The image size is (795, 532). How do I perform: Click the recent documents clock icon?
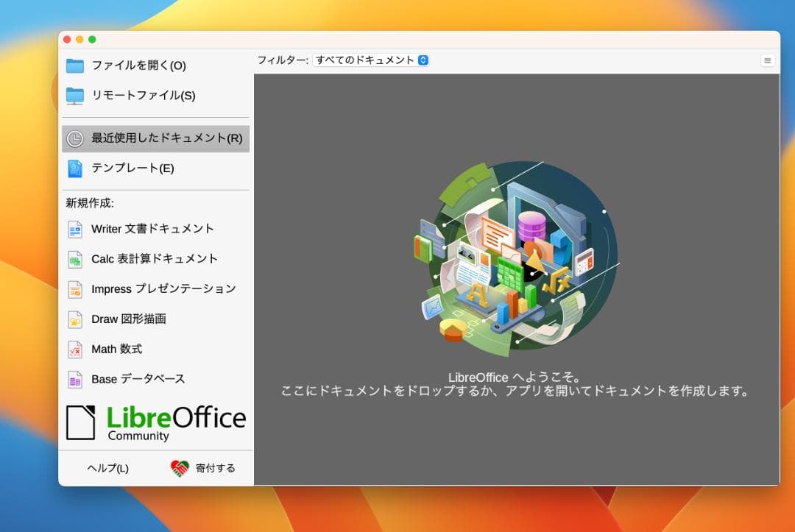point(75,138)
